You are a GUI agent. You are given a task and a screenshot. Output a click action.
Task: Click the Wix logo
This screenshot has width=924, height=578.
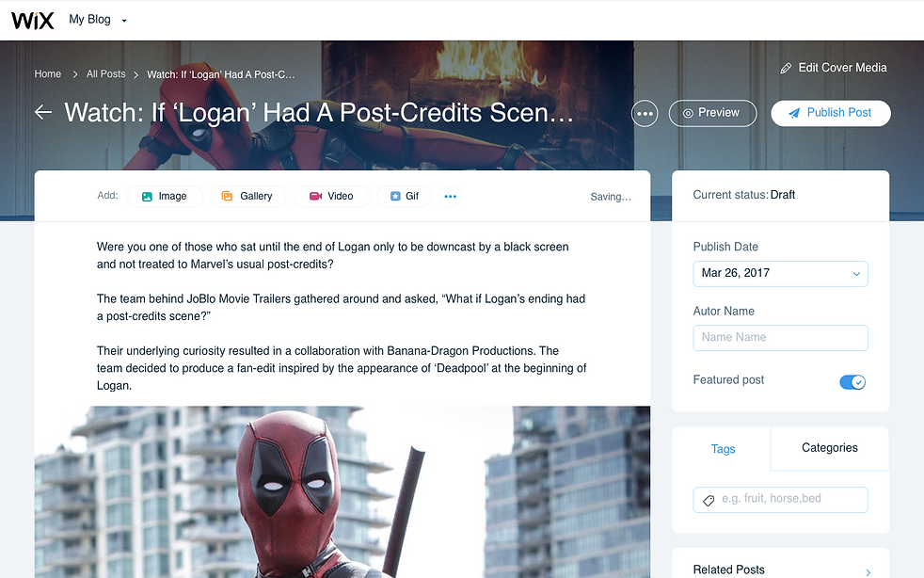click(32, 20)
